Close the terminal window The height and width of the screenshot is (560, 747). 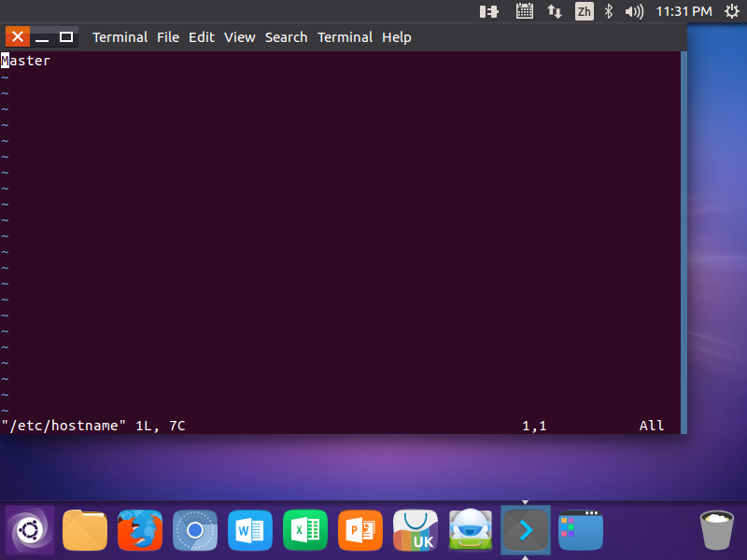18,36
